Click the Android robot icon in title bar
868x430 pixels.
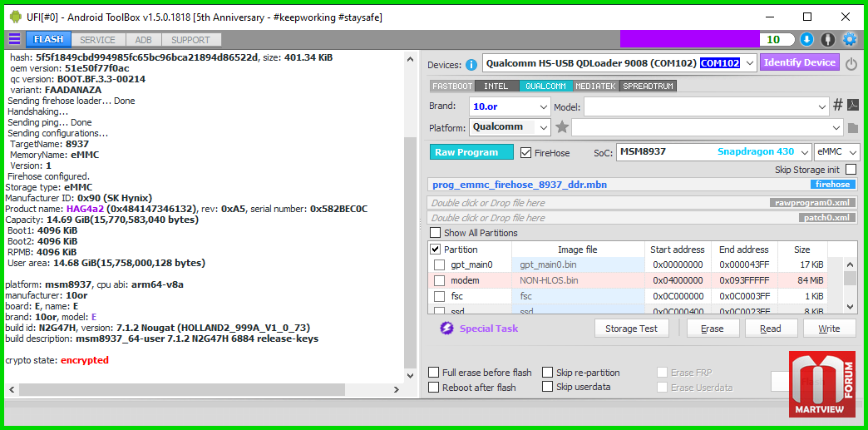[16, 17]
